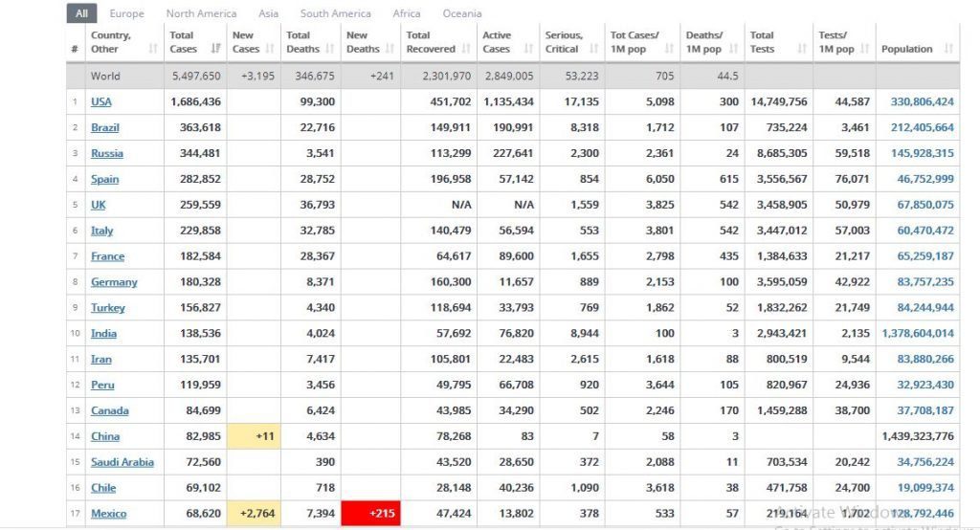This screenshot has height=530, width=980.
Task: Visit the UK country link
Action: [99, 205]
